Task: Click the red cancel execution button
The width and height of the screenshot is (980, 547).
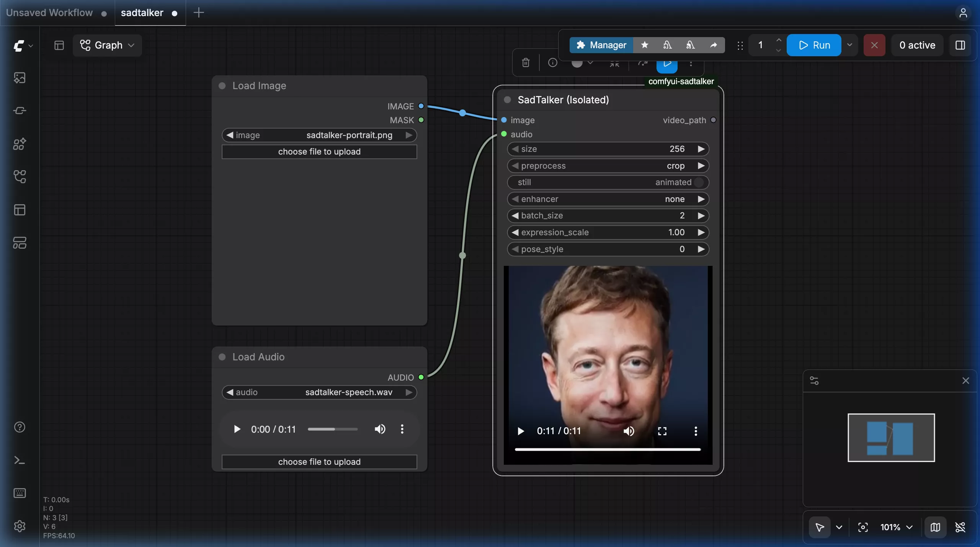Action: coord(874,45)
